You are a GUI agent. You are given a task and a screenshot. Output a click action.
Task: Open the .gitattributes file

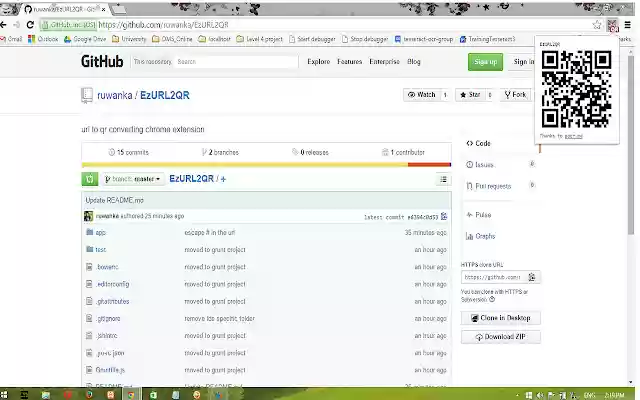(112, 302)
